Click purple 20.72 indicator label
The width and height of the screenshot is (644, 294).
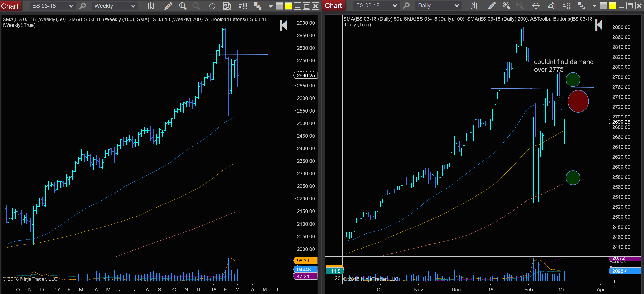coord(625,258)
